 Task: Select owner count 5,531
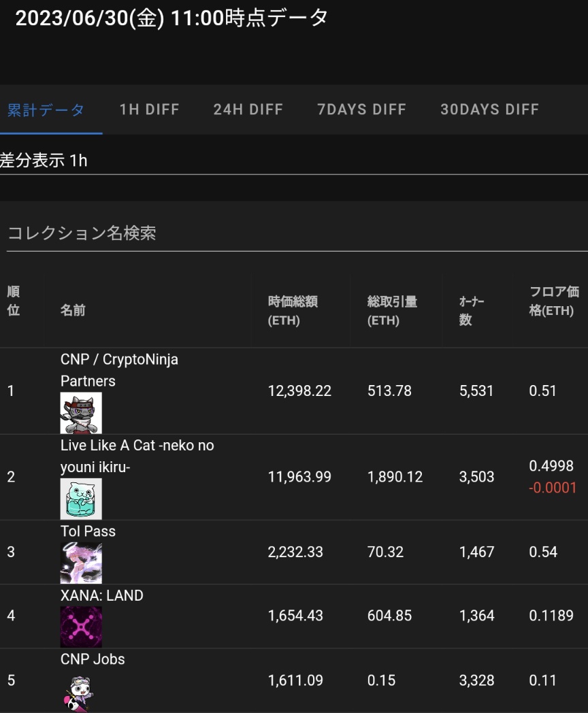[476, 391]
